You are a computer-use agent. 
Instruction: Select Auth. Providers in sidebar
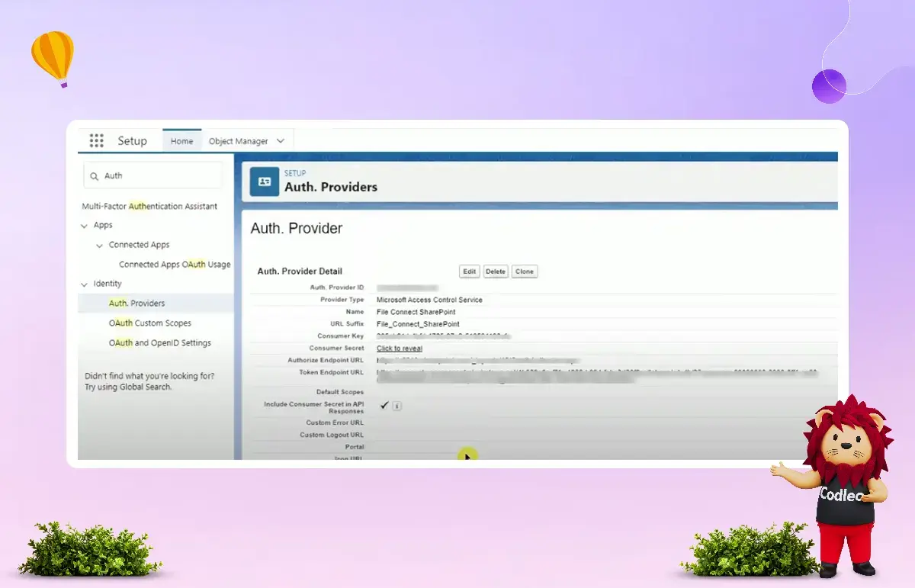pyautogui.click(x=136, y=304)
